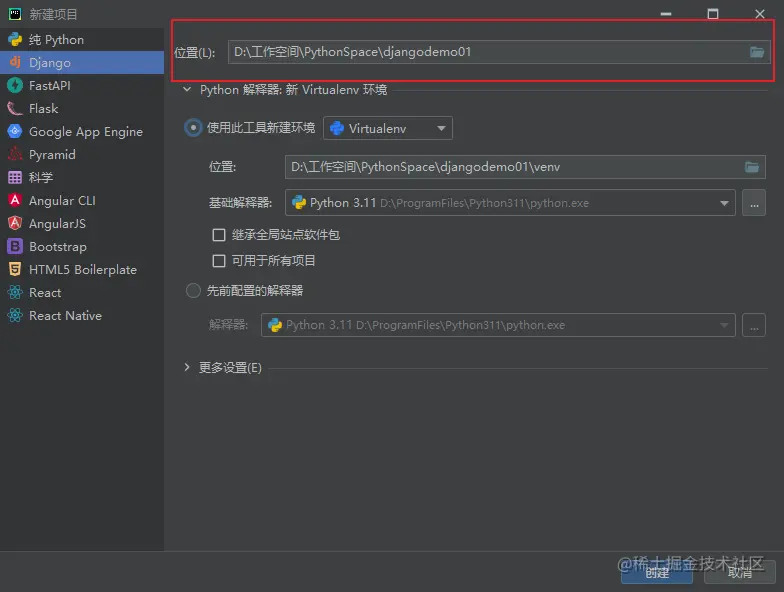This screenshot has width=784, height=592.
Task: Click the Django dj icon in sidebar
Action: click(15, 62)
